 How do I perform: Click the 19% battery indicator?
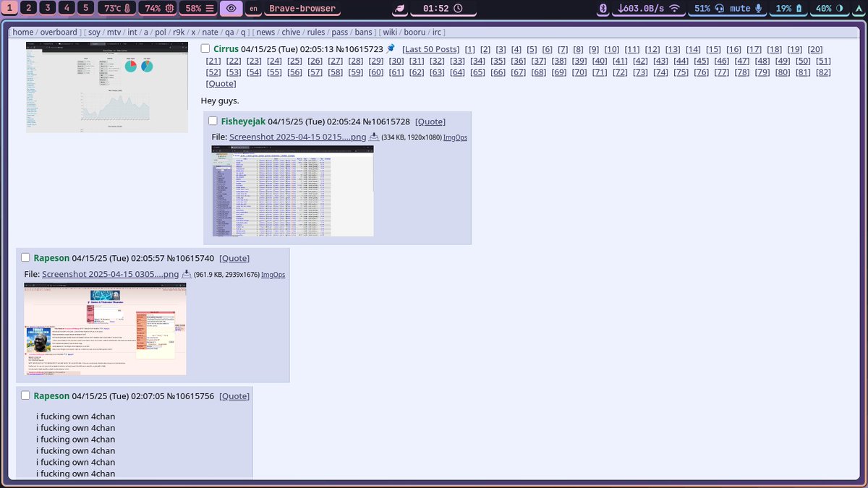tap(789, 8)
